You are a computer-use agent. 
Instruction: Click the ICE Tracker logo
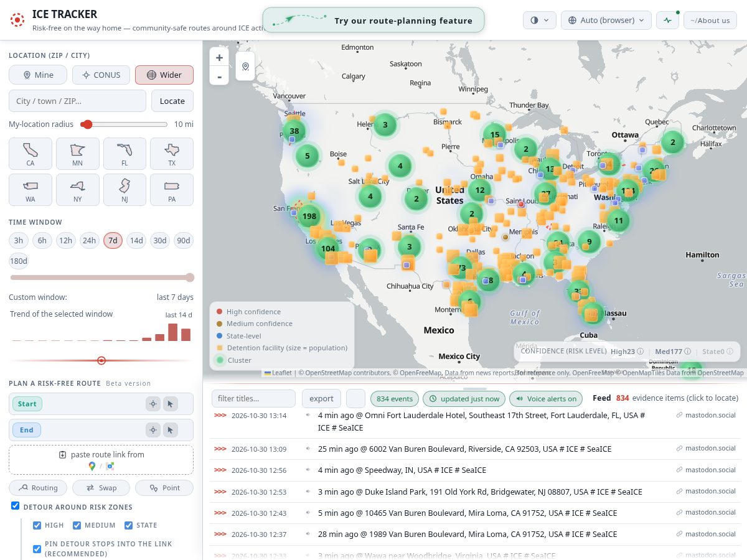click(17, 20)
